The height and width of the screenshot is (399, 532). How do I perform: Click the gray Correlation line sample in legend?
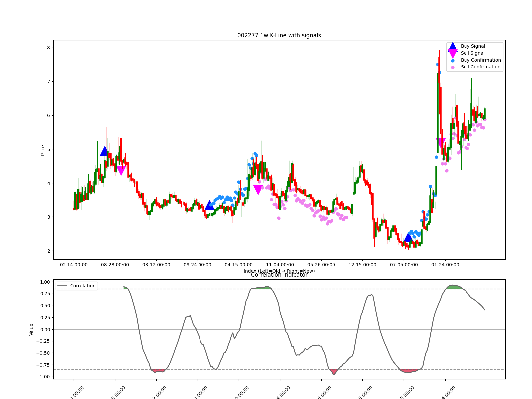point(62,286)
